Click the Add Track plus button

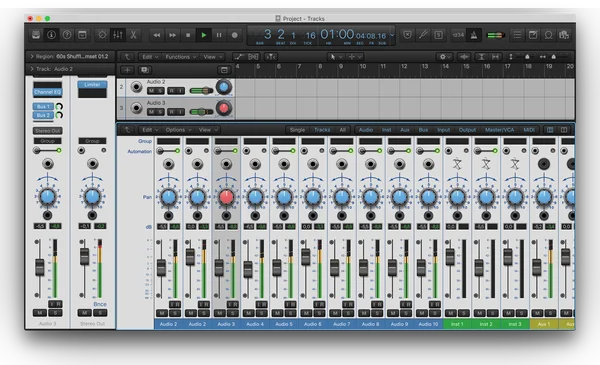(127, 70)
